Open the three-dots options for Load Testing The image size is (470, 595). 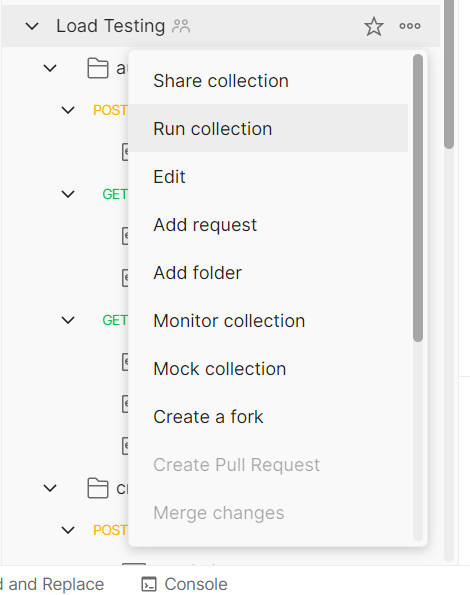(410, 26)
